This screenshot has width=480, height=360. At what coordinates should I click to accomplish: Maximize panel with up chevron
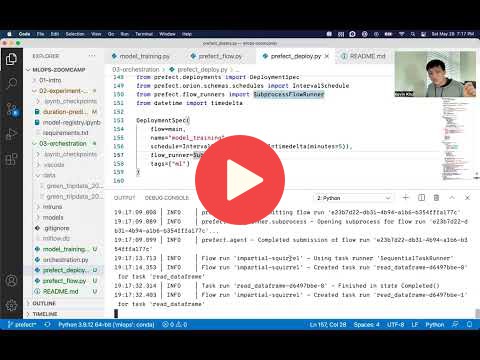click(452, 198)
